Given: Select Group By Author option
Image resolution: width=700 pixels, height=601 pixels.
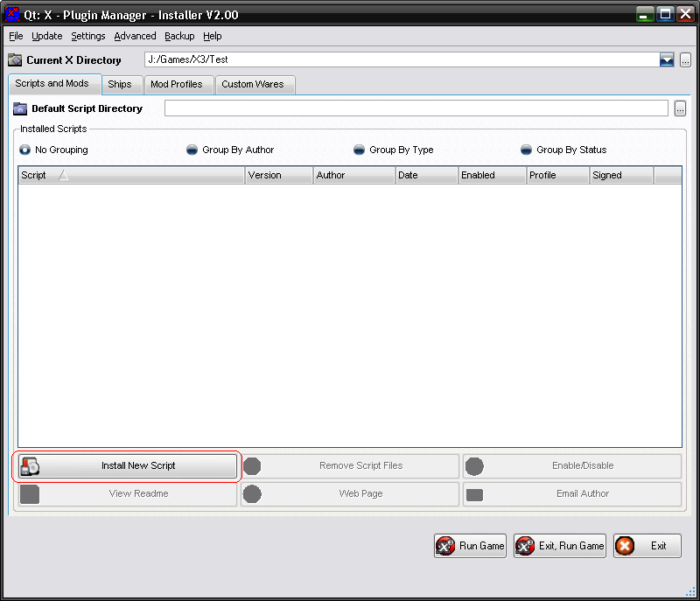Looking at the screenshot, I should (230, 150).
